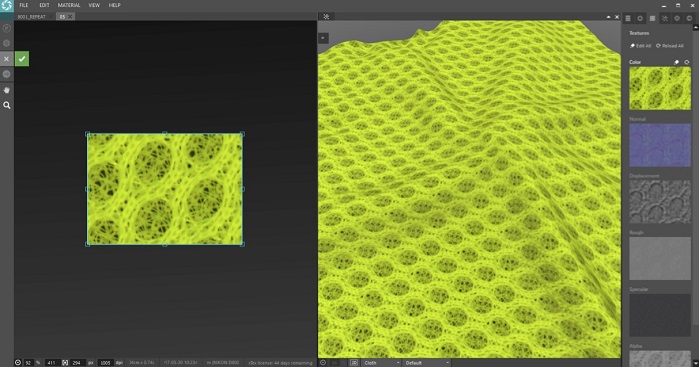
Task: Close the 3D preview panel
Action: click(617, 17)
